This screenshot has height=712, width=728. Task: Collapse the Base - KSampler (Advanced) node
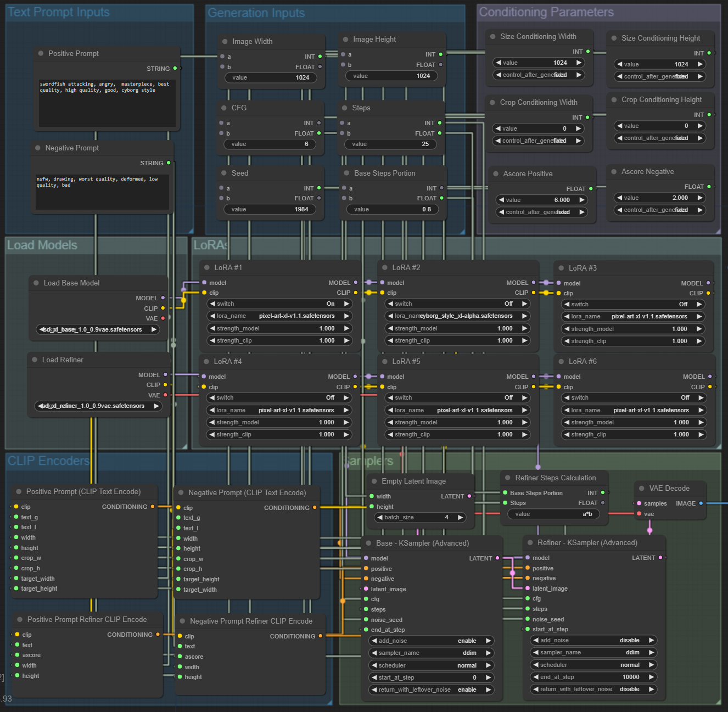(369, 543)
